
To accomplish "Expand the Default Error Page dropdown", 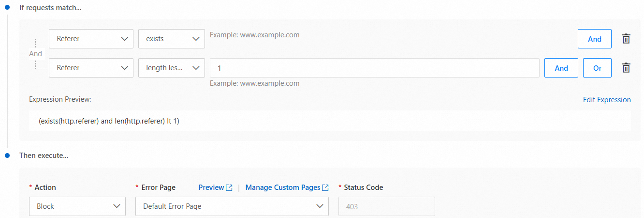I will pos(232,206).
